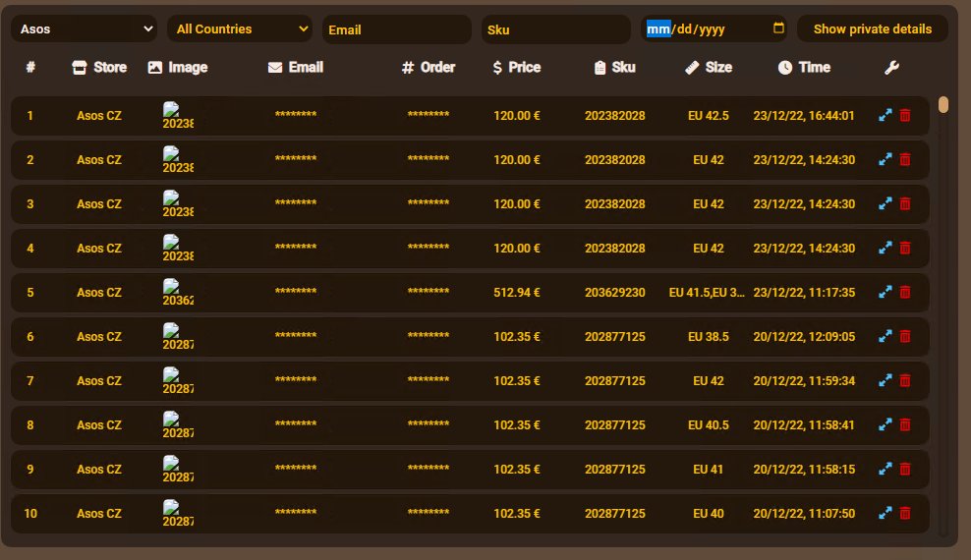Delete row 7 order with trash icon

(905, 380)
